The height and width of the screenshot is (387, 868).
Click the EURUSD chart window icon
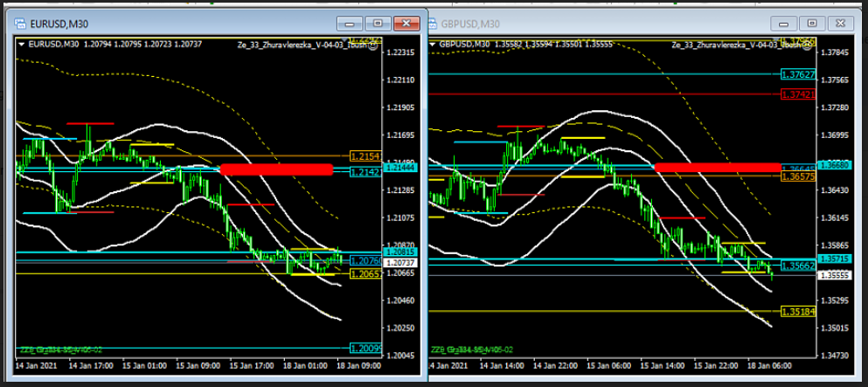click(x=19, y=24)
